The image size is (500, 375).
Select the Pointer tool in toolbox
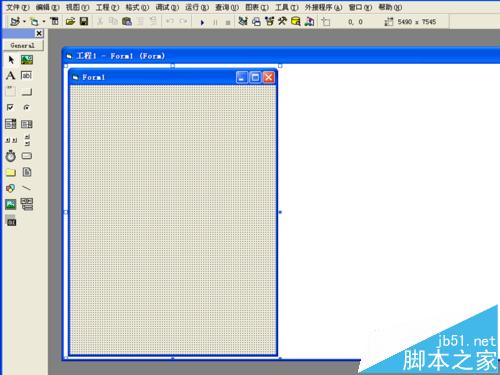click(11, 60)
